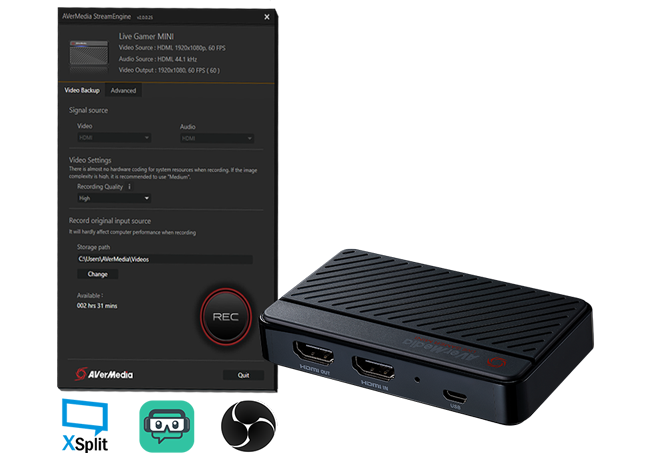Click the 'Recording Quality' label

coord(100,187)
